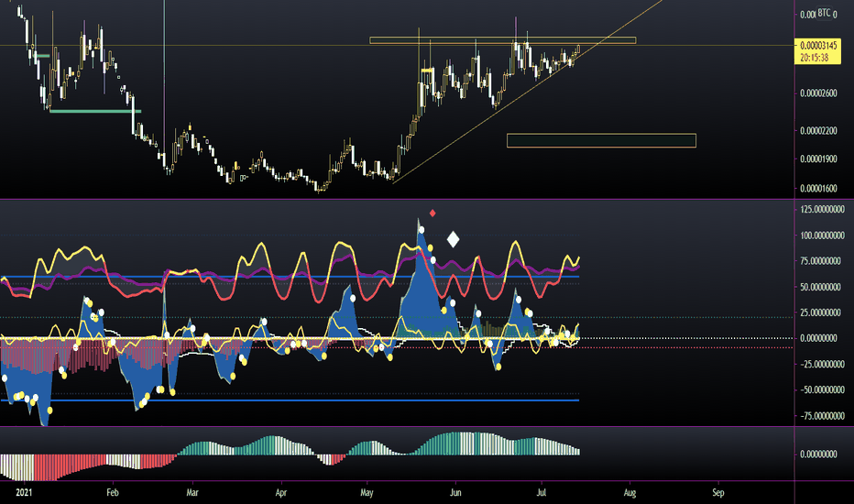Click the 0.00001600 price axis label
The width and height of the screenshot is (854, 504).
click(x=818, y=189)
